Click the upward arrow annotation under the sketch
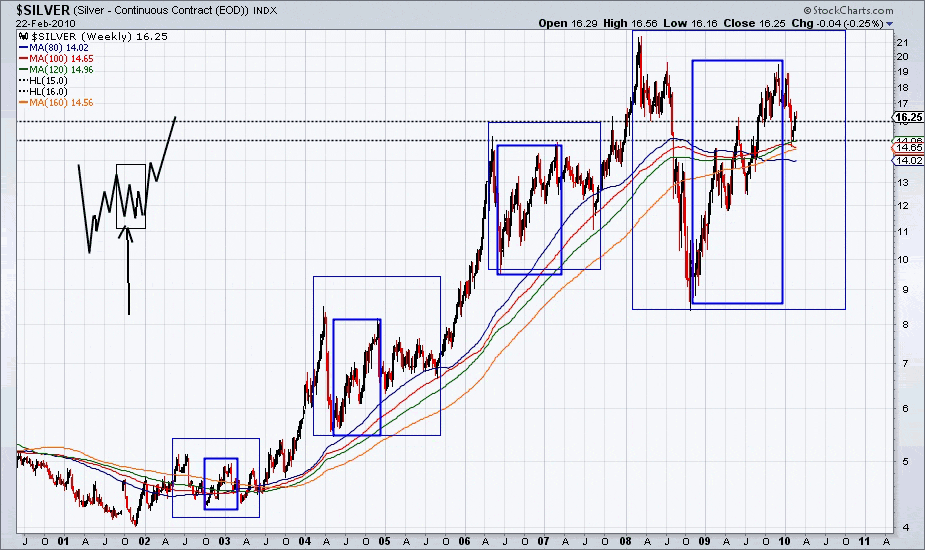The width and height of the screenshot is (925, 550). [x=128, y=270]
